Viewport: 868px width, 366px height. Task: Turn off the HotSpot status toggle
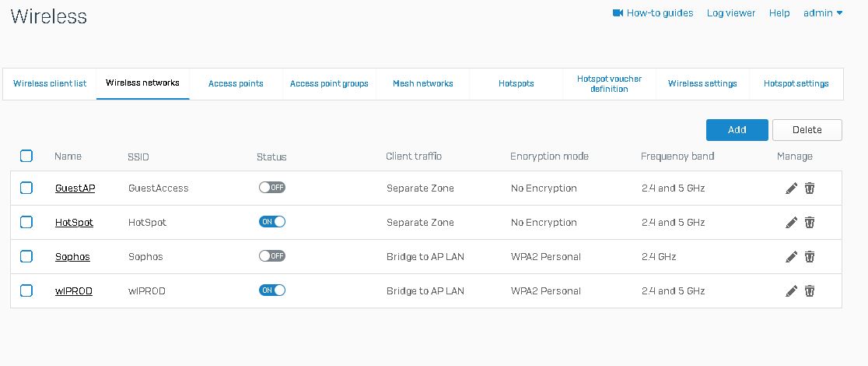click(272, 222)
